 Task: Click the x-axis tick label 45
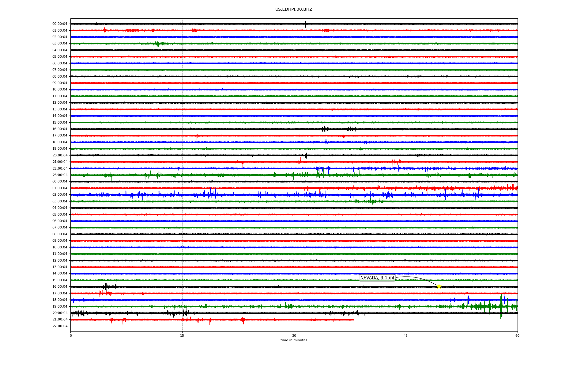tap(405, 335)
